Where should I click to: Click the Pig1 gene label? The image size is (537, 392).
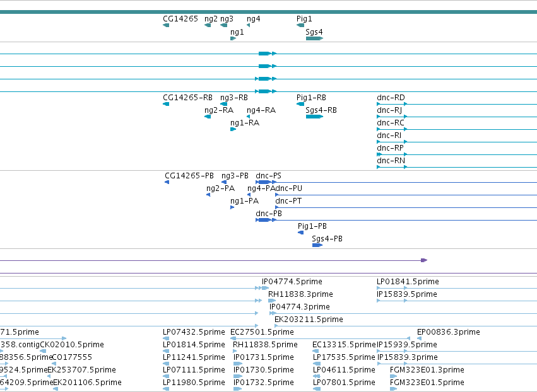[304, 19]
